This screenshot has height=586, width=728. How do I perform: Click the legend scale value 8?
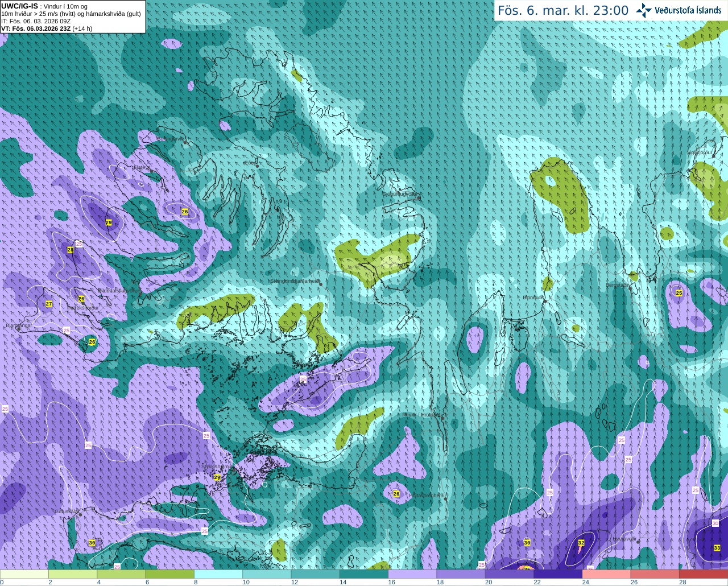coord(196,582)
